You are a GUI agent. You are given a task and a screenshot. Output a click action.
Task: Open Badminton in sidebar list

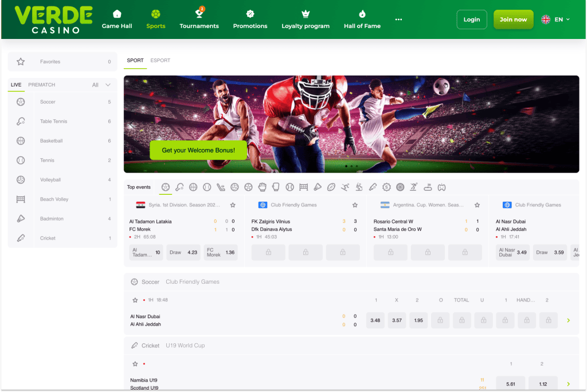coord(62,219)
